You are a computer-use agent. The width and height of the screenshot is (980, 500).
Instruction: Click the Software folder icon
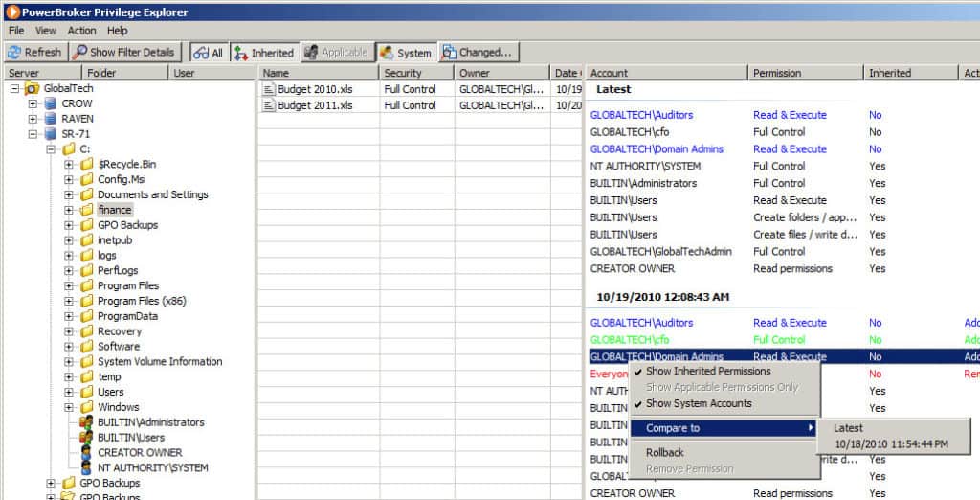[87, 346]
